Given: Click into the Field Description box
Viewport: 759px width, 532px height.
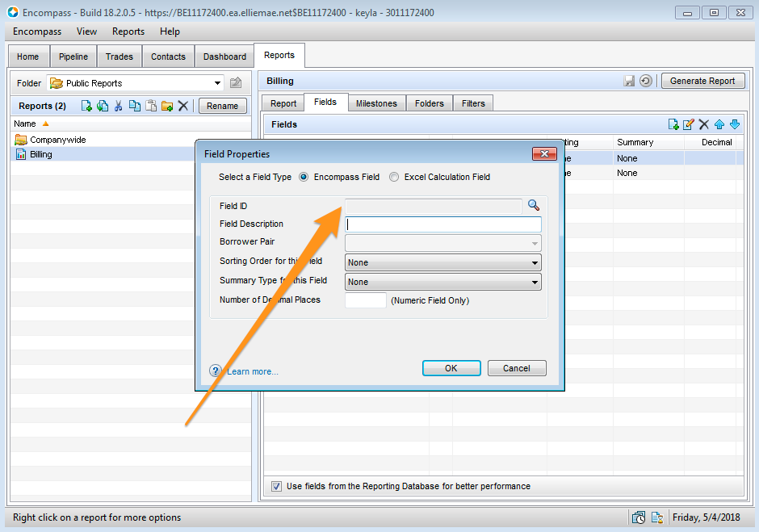Looking at the screenshot, I should tap(443, 224).
